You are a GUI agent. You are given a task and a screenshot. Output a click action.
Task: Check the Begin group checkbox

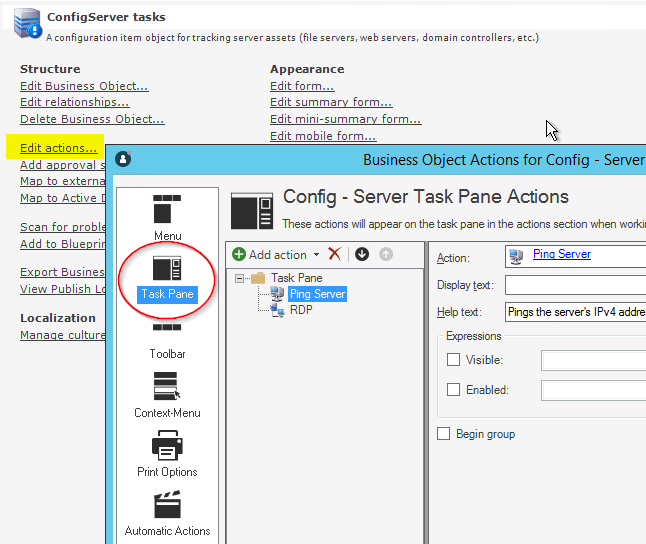point(443,434)
